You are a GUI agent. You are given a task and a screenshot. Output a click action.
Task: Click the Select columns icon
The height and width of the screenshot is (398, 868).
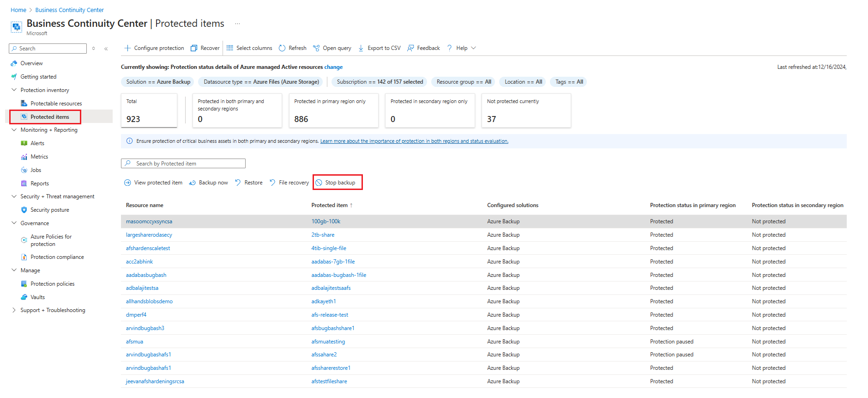coord(230,48)
